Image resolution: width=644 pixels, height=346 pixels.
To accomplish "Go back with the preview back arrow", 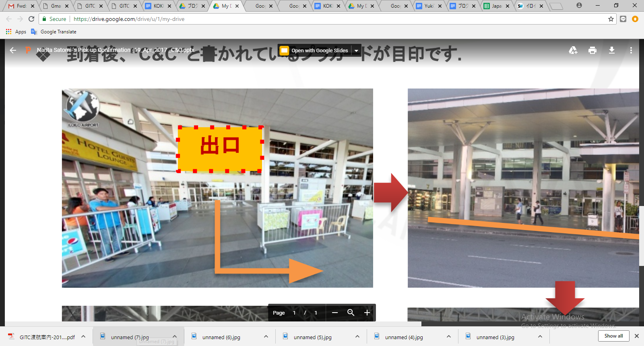I will pyautogui.click(x=13, y=50).
